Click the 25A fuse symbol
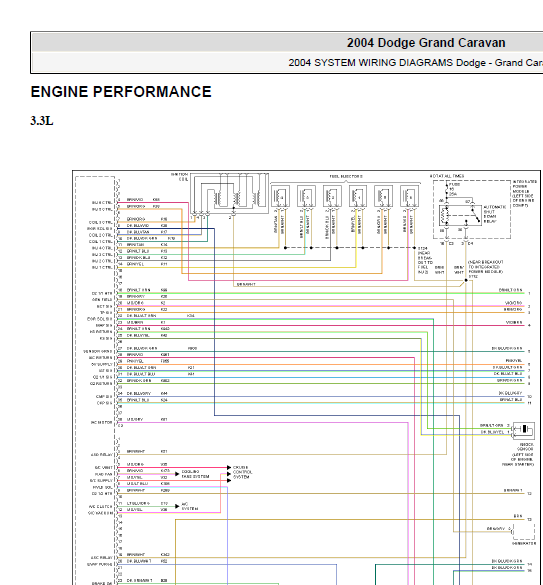 tap(447, 189)
